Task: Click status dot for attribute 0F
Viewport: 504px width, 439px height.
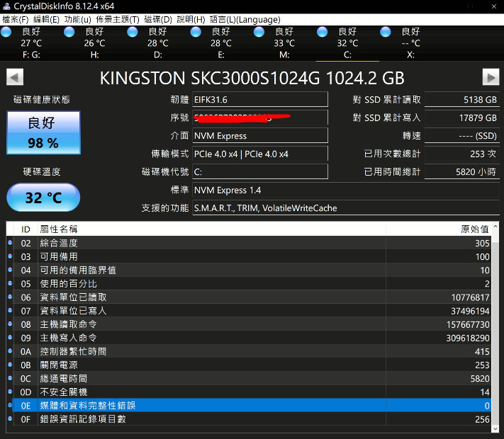Action: (x=10, y=418)
